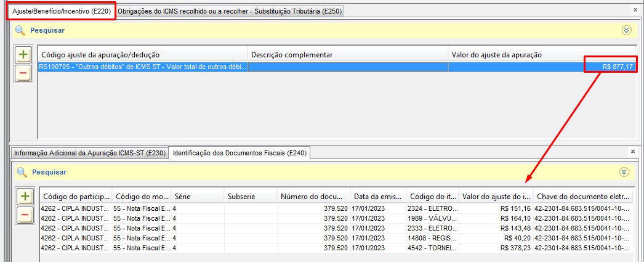Screen dimensions: 644x262
Task: Click the green plus icon in E220 panel
Action: (x=23, y=55)
